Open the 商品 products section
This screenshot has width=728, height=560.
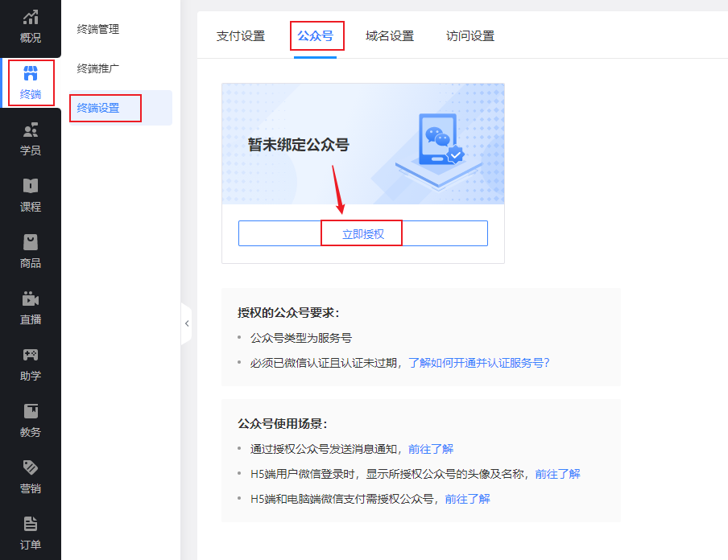coord(30,252)
